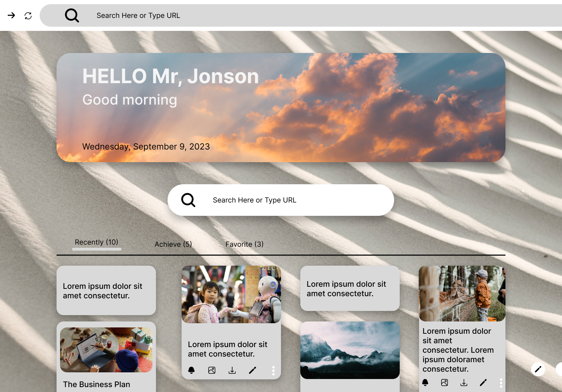Open the image icon on the deer card

click(x=445, y=383)
